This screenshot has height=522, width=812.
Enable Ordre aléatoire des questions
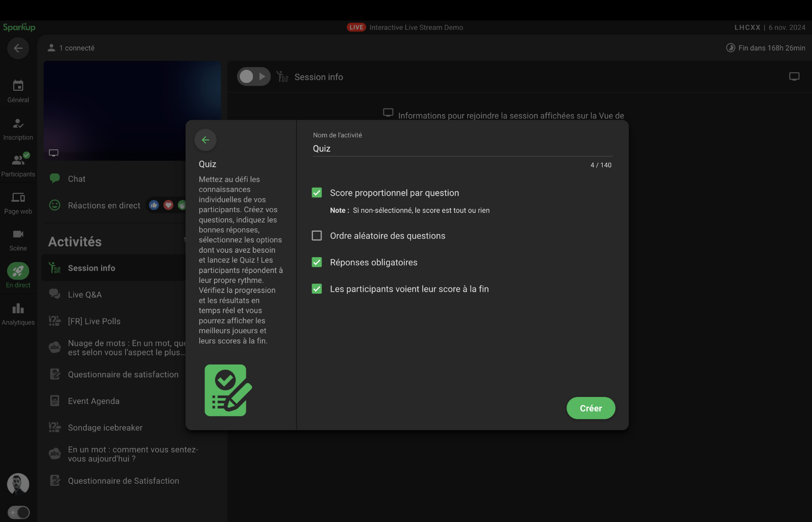click(x=317, y=235)
